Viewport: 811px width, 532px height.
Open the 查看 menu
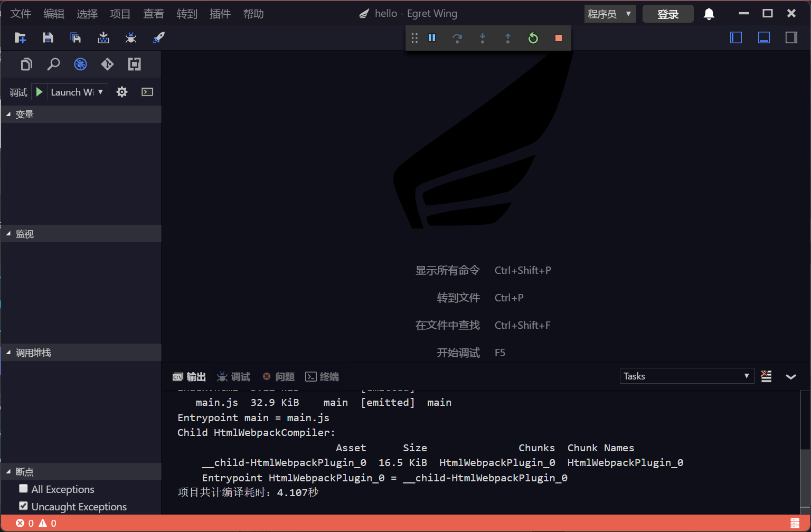click(154, 14)
